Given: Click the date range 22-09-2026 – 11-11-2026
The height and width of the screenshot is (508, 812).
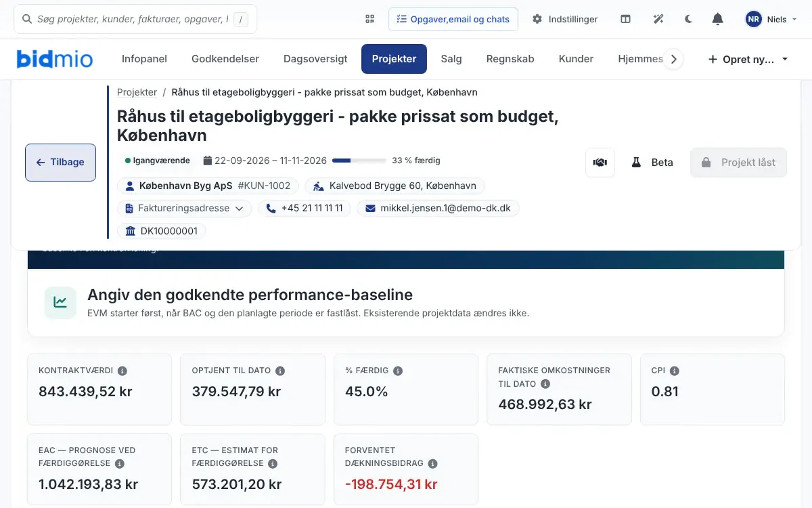Looking at the screenshot, I should point(265,161).
